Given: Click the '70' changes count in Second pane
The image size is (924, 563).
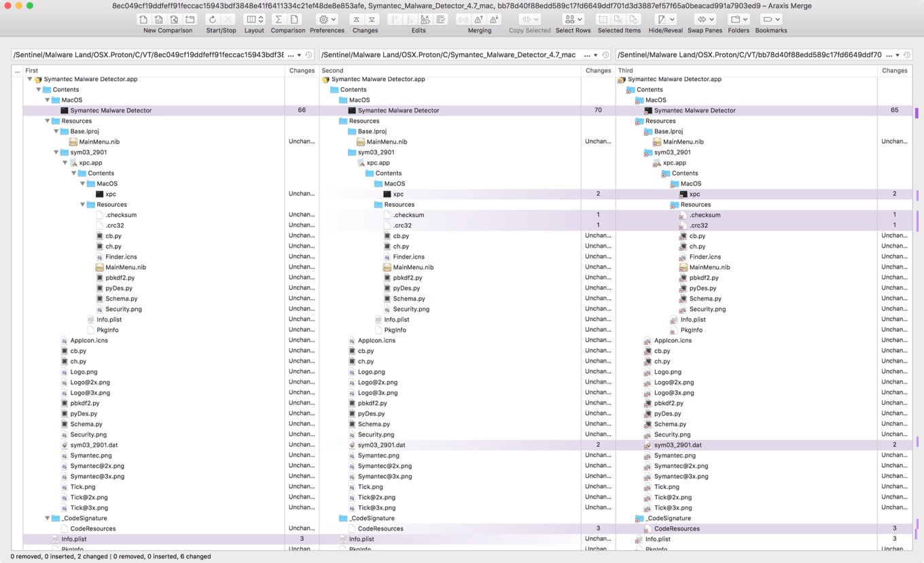Looking at the screenshot, I should (x=598, y=110).
